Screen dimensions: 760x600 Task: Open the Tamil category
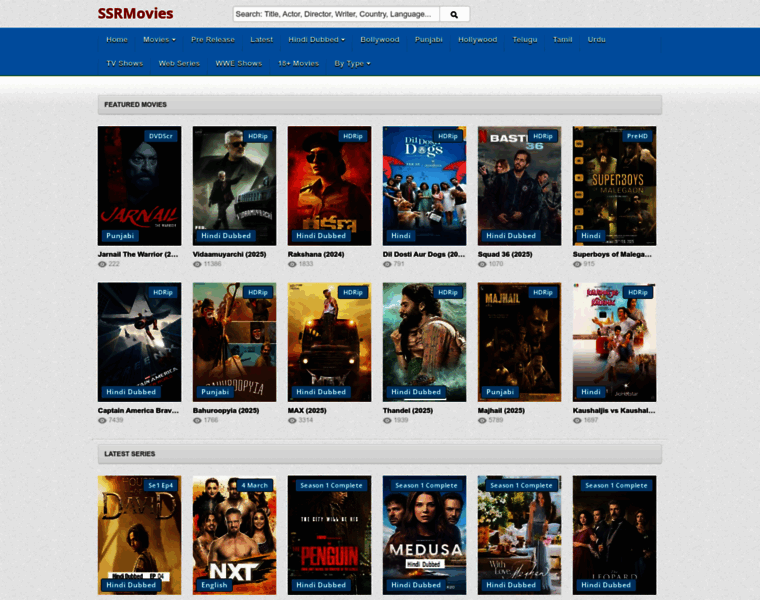pos(563,40)
